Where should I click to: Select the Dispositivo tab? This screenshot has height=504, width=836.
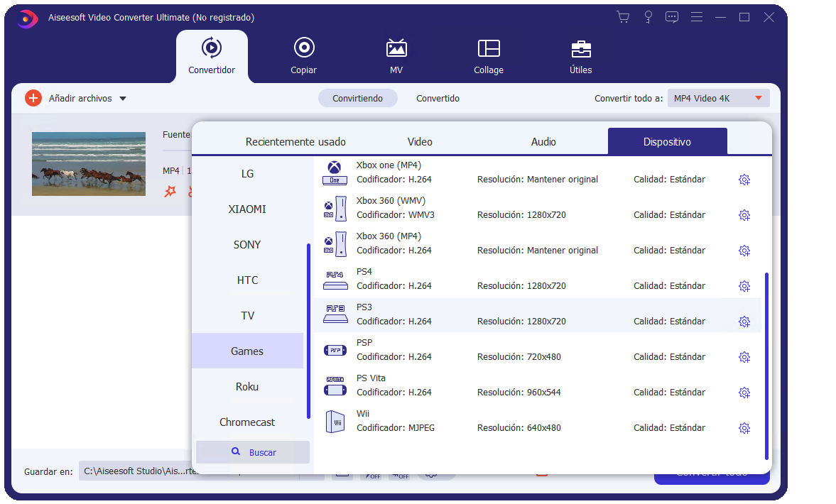[667, 142]
